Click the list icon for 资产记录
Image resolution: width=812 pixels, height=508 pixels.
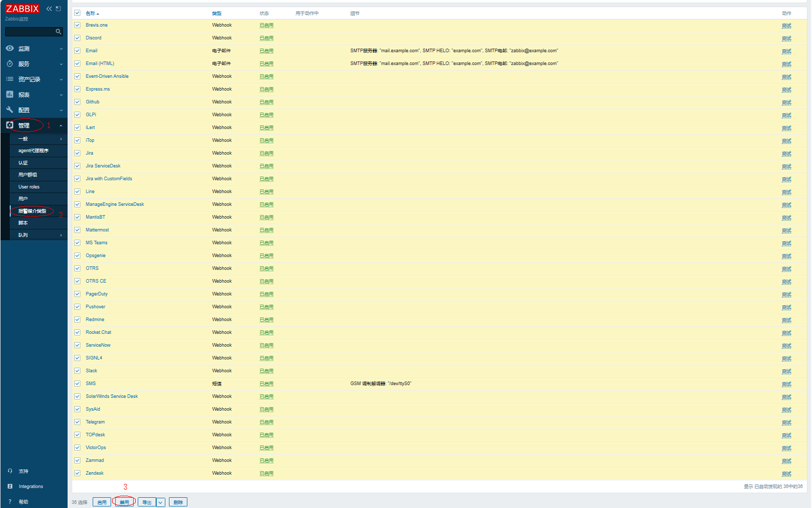[x=10, y=79]
